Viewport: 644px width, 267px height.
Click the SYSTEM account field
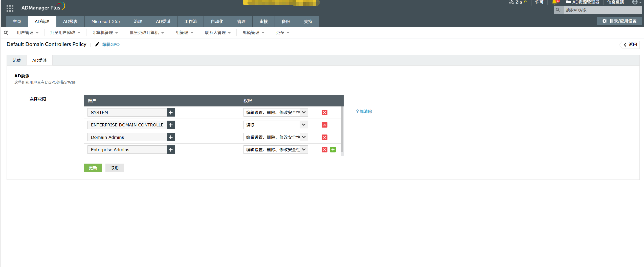(x=127, y=113)
